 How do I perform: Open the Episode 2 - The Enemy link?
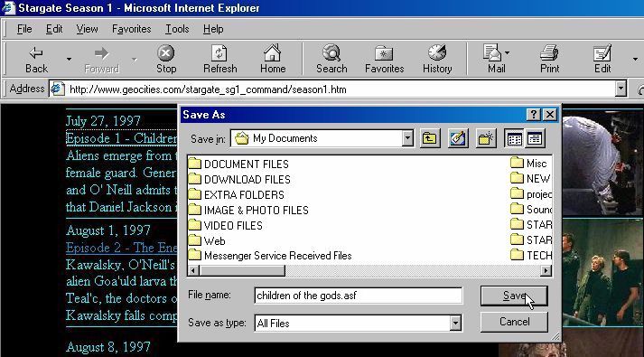click(x=122, y=248)
